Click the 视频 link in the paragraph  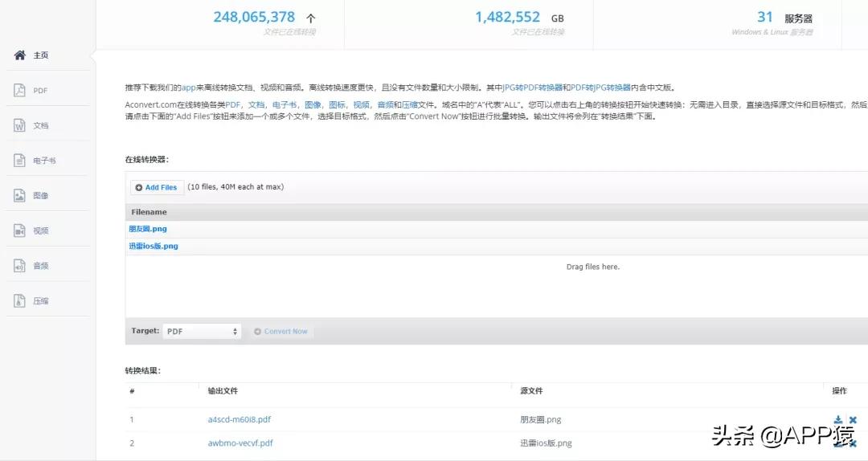(362, 104)
